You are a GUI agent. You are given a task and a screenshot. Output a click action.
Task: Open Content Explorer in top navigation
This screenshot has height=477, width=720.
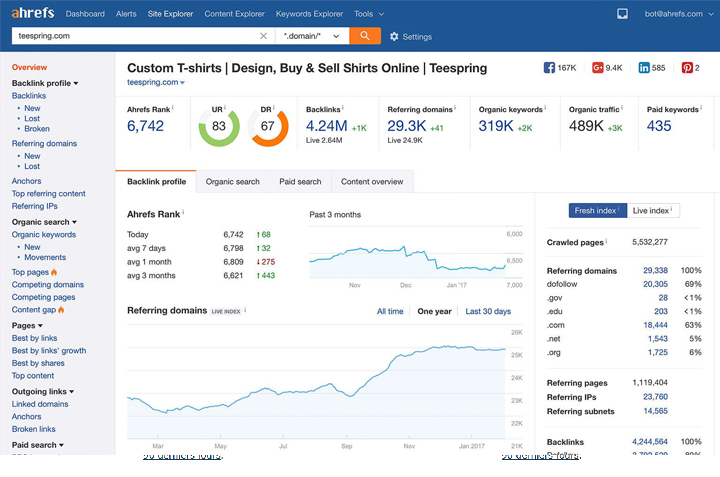[x=234, y=14]
